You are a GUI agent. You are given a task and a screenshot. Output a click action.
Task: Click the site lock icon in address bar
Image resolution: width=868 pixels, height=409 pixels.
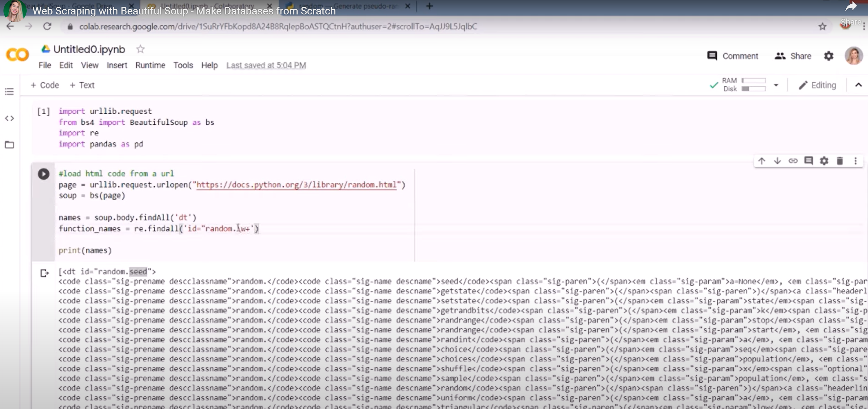pyautogui.click(x=70, y=27)
